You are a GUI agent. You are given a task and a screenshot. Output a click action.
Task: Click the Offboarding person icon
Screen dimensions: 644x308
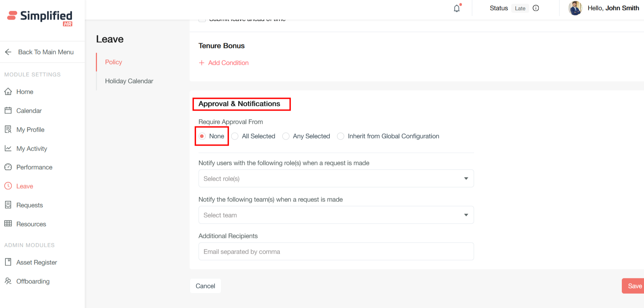coord(8,281)
